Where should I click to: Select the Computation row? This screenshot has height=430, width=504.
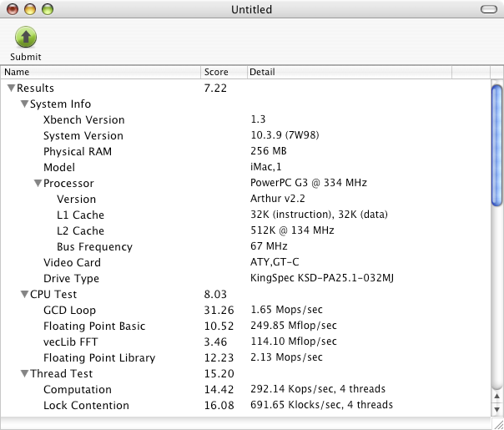245,389
